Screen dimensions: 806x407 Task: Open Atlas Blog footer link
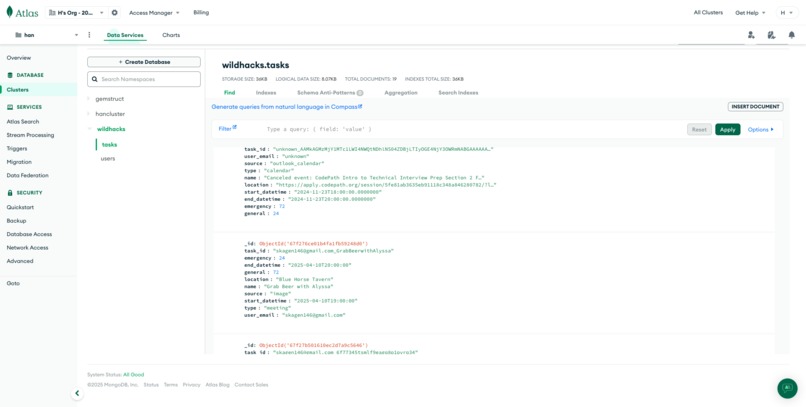click(x=217, y=384)
